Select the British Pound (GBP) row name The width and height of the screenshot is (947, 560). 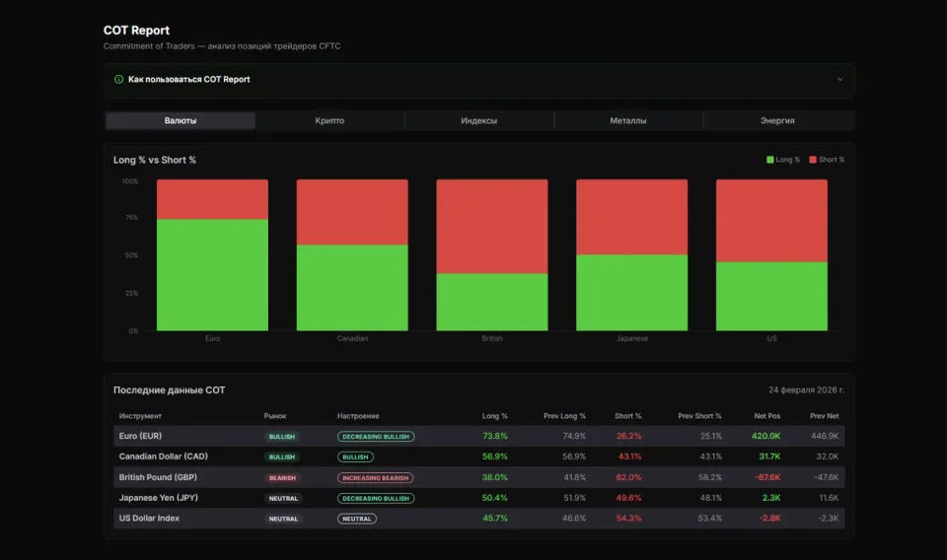pos(158,477)
